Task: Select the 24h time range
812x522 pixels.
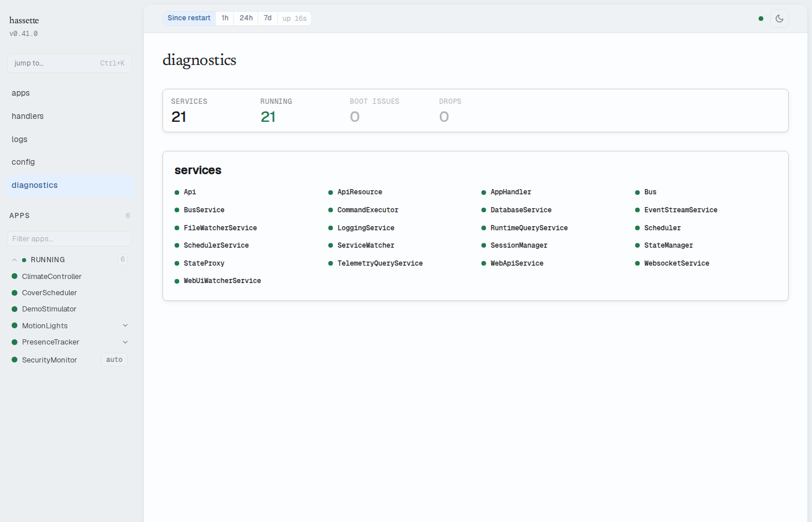Action: (246, 19)
